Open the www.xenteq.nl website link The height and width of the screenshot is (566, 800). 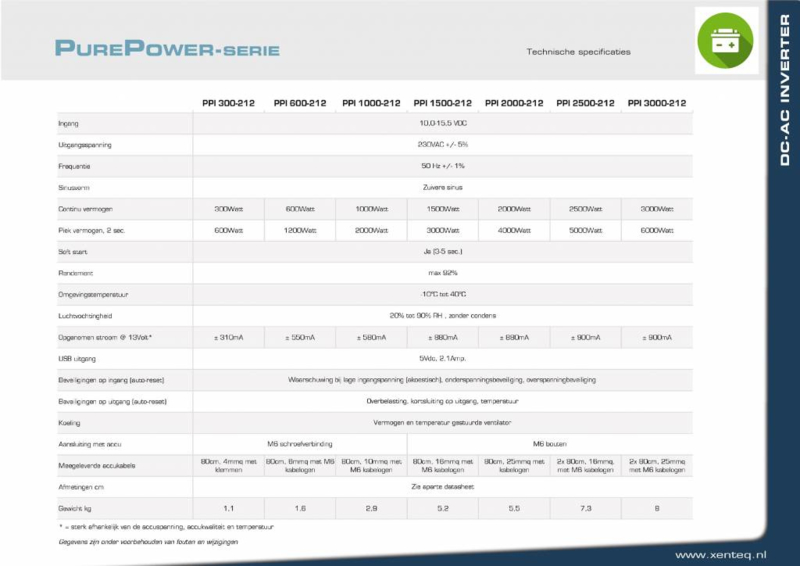click(x=720, y=555)
